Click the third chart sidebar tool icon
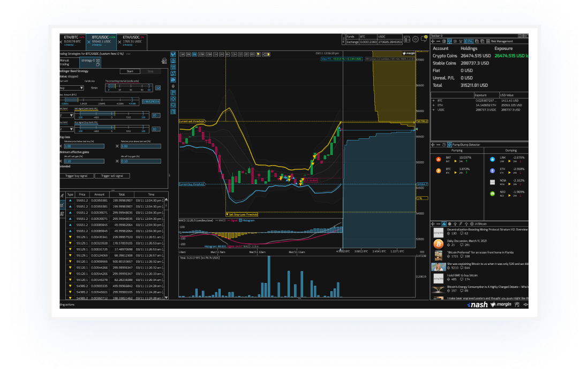Screen dimensions: 588x378 (173, 67)
